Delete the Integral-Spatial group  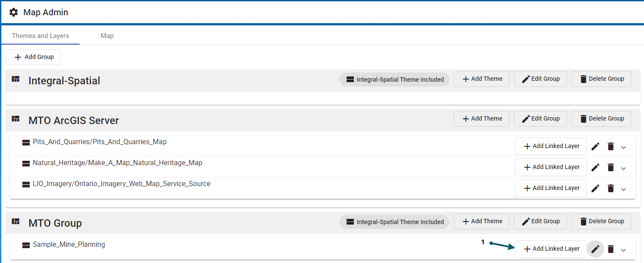coord(601,79)
